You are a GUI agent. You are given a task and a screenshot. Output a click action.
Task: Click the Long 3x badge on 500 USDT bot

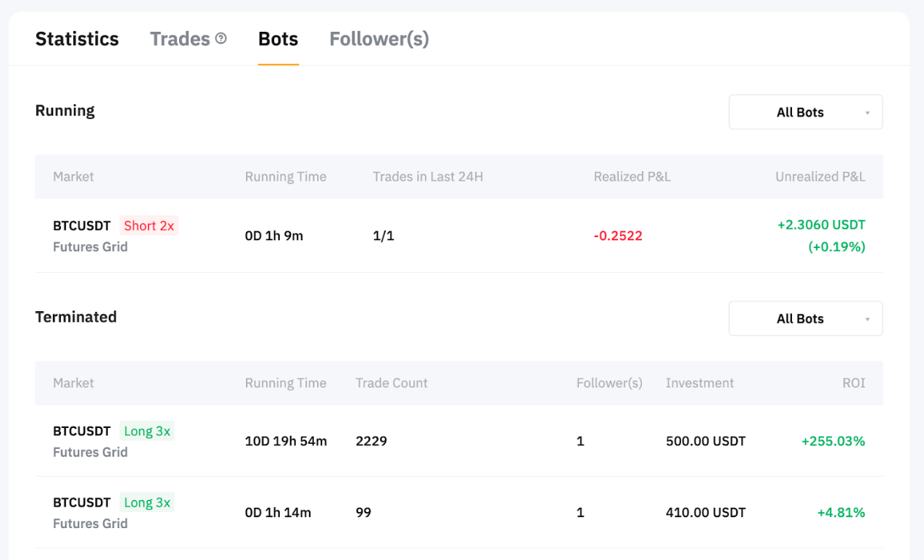(147, 431)
